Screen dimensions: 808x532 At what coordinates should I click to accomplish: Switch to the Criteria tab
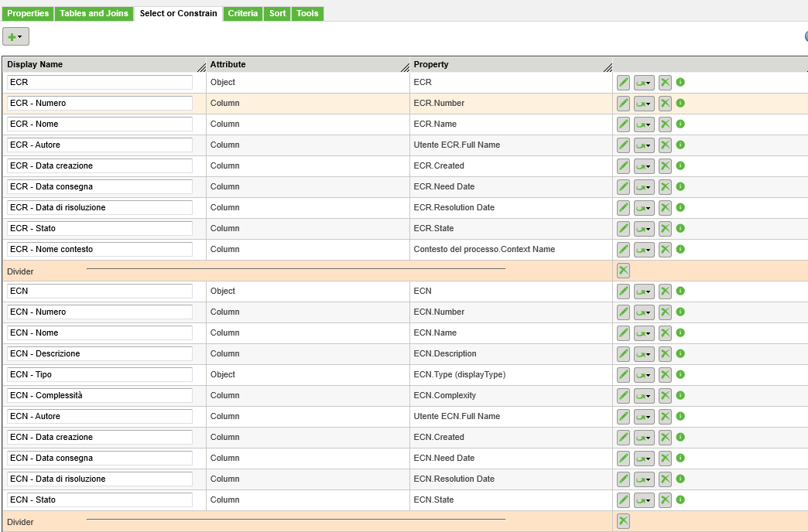pos(242,13)
